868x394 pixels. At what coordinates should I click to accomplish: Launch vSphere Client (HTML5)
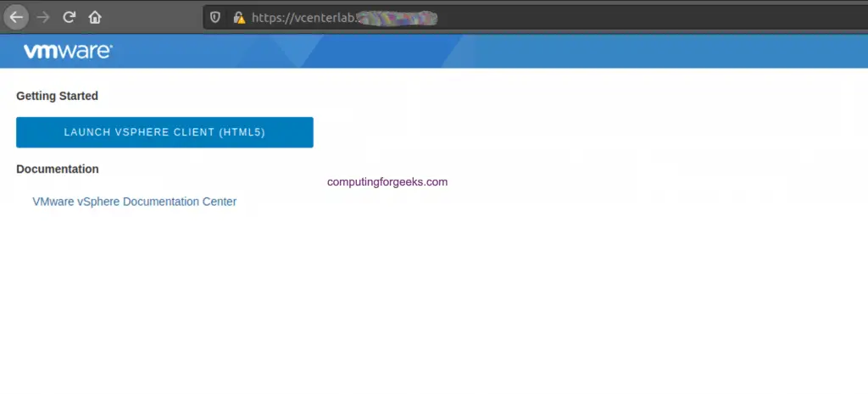[x=164, y=132]
